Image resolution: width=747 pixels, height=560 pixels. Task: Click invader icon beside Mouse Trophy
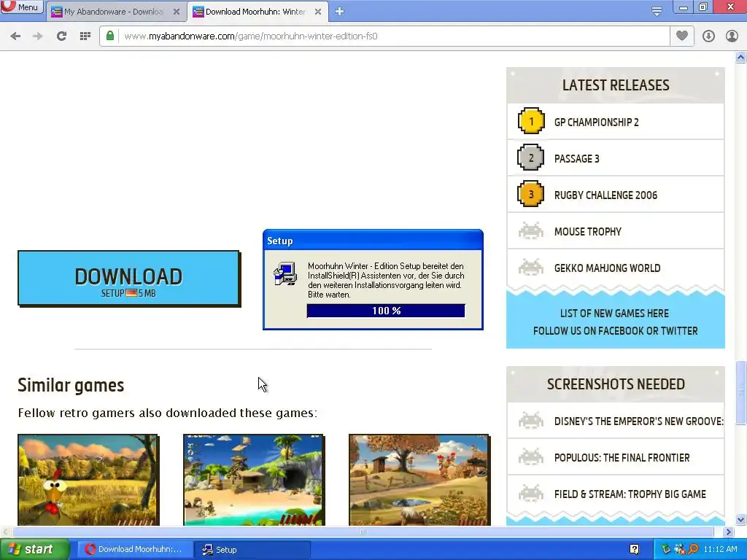(531, 231)
